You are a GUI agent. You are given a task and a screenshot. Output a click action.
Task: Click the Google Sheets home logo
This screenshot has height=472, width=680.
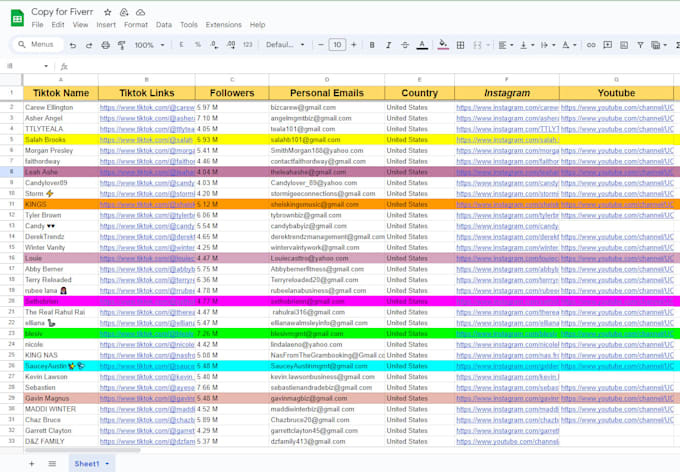(17, 18)
